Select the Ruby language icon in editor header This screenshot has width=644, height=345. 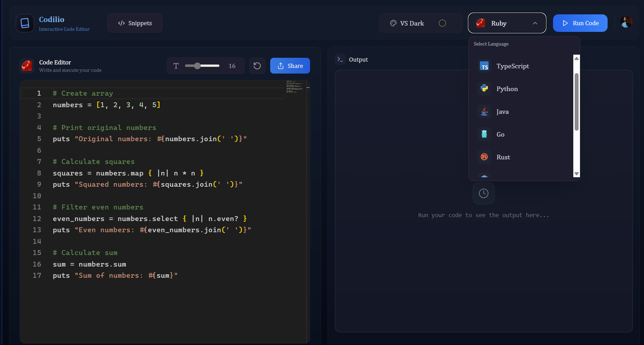27,65
